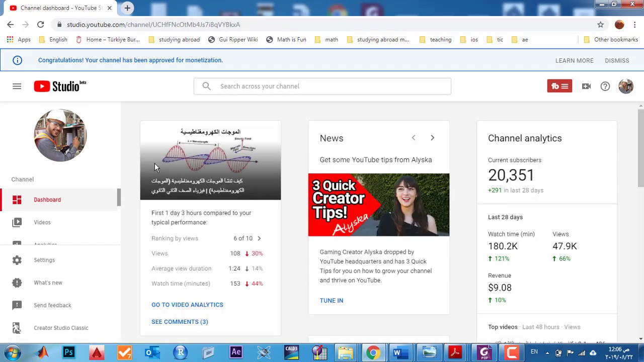Click TUNE IN link

[332, 301]
